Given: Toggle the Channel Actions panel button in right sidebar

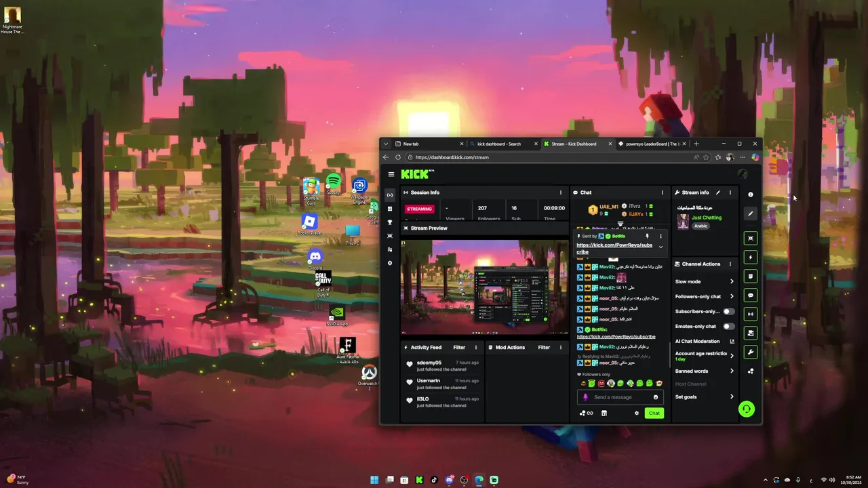Looking at the screenshot, I should click(750, 333).
